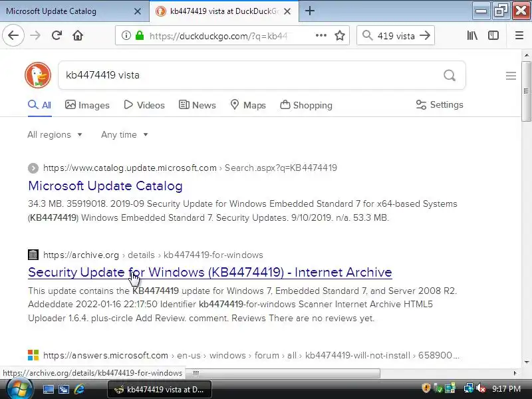532x399 pixels.
Task: Click the green secure connection padlock
Action: [140, 35]
